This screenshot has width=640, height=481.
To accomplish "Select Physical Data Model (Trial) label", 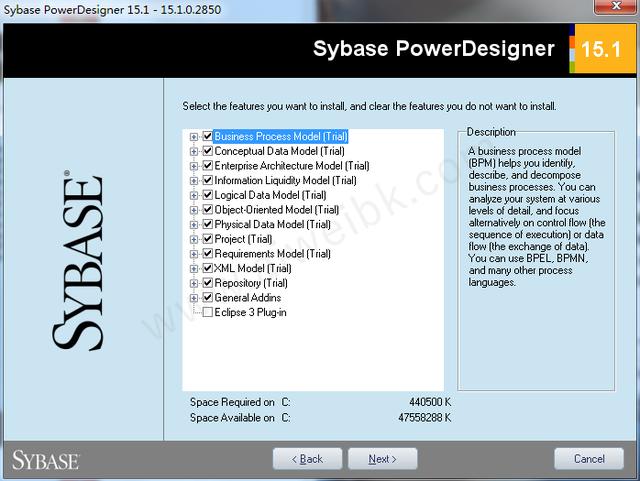I will 273,225.
